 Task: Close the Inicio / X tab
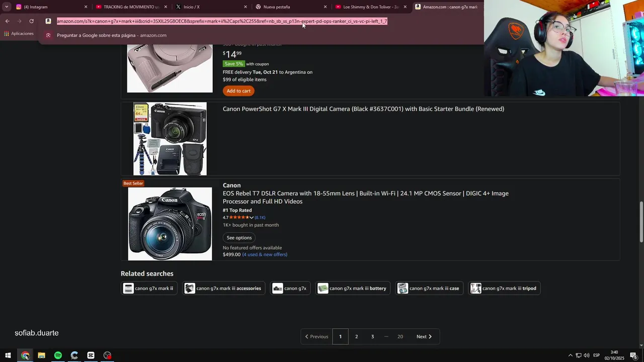[246, 7]
